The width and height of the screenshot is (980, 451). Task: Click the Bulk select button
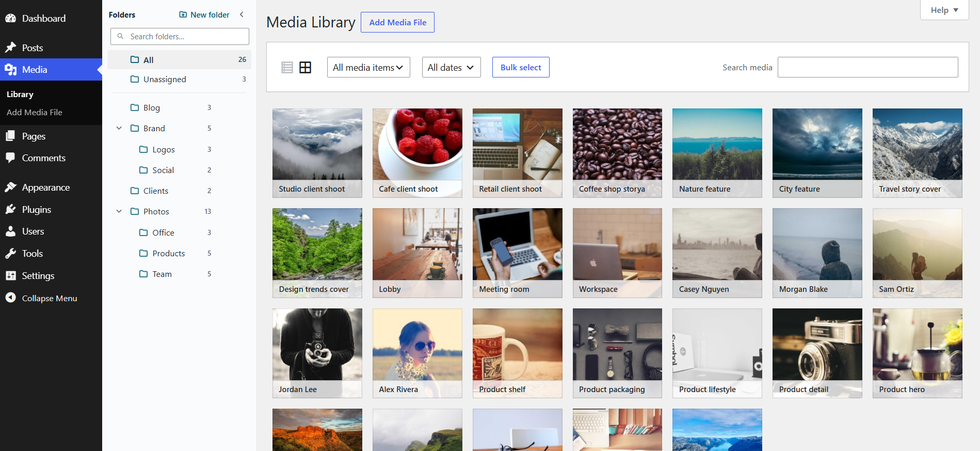tap(521, 67)
